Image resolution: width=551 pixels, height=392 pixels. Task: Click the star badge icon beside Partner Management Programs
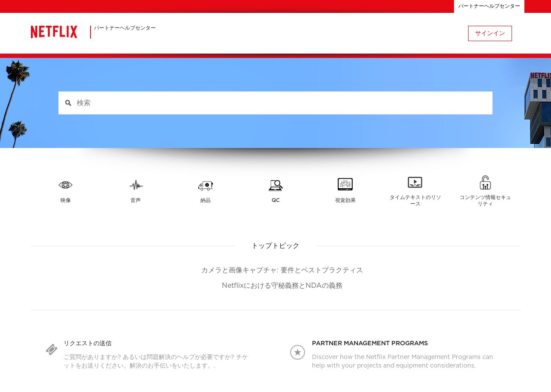coord(297,353)
